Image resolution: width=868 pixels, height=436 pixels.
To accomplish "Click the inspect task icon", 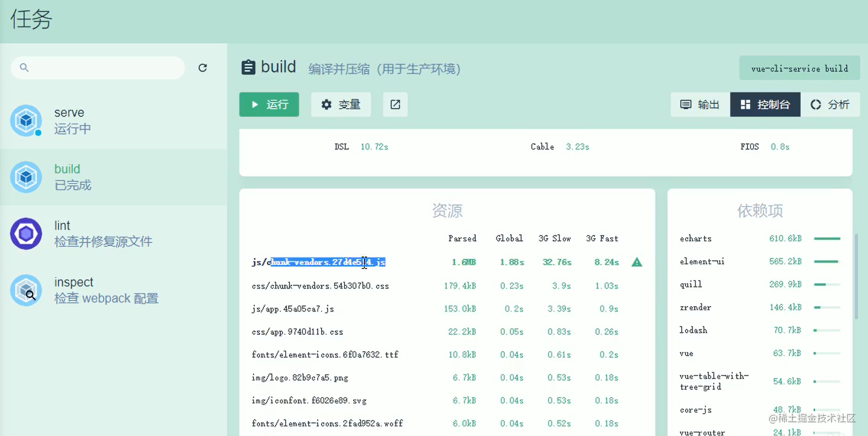I will point(26,290).
